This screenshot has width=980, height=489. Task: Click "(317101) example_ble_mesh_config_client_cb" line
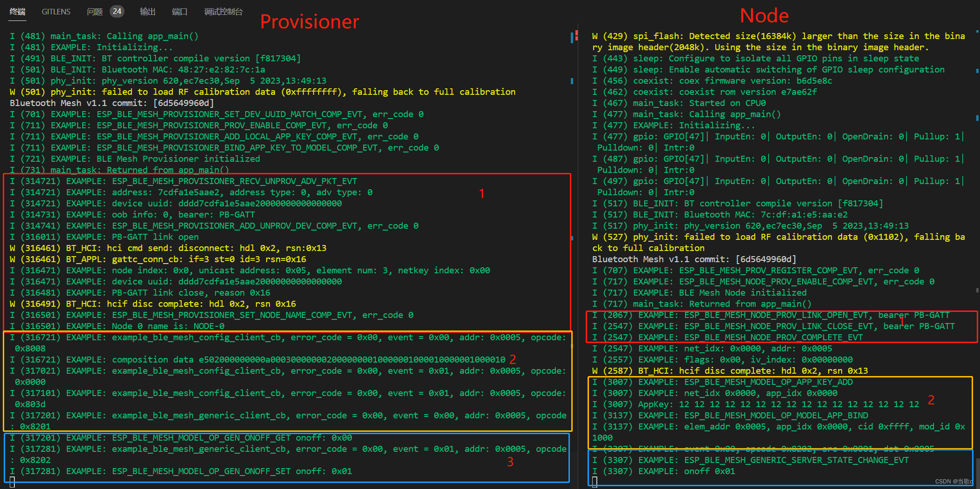288,399
